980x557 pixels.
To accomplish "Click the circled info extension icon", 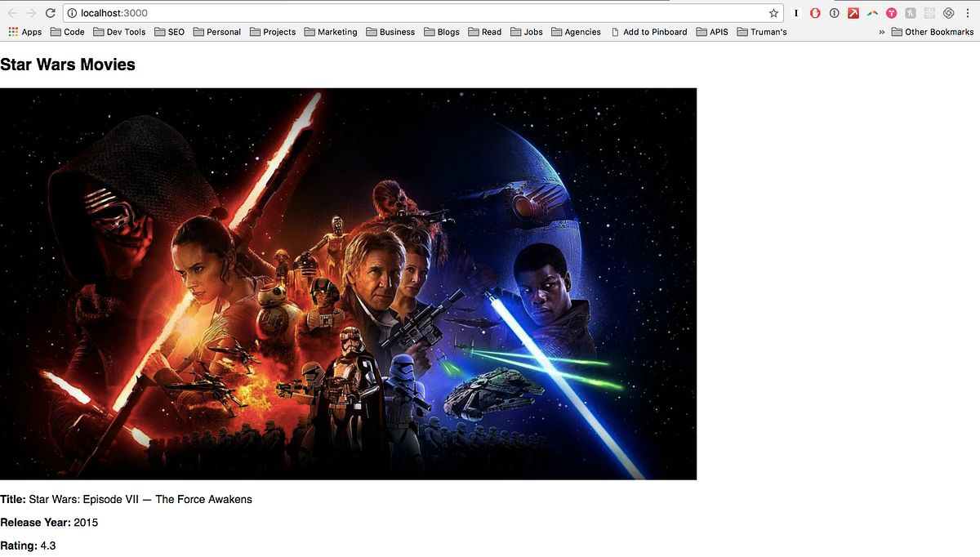I will point(834,13).
